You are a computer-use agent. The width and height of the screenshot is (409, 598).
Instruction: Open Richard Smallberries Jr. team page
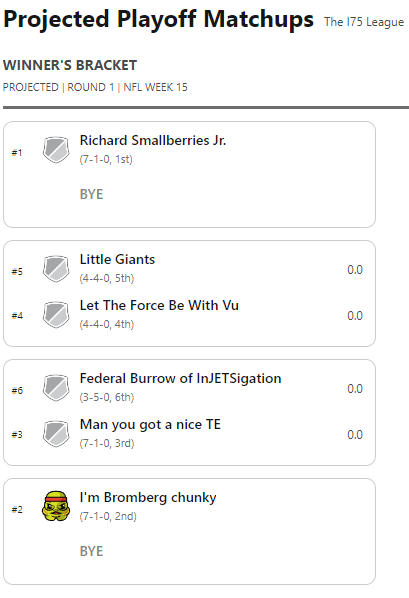(153, 140)
